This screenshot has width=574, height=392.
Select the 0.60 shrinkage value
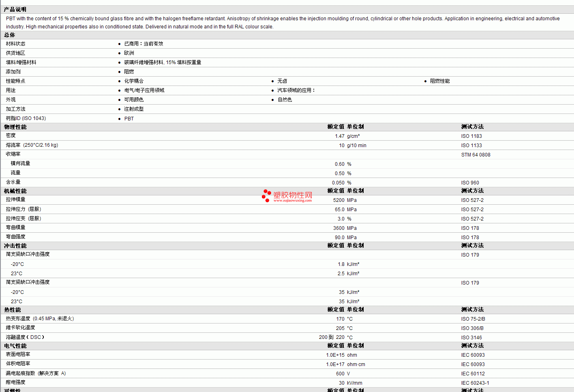tap(340, 164)
